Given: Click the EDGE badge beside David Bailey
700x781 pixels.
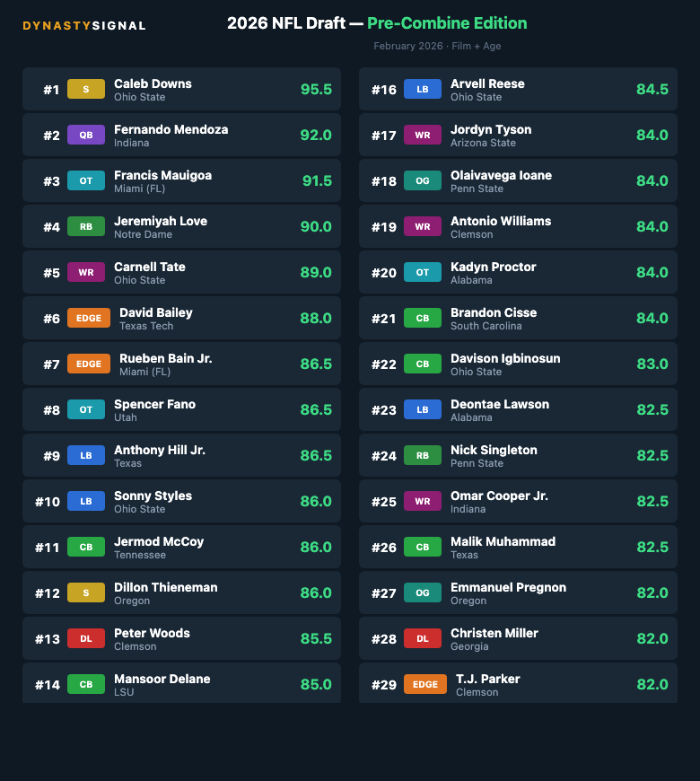Looking at the screenshot, I should 89,319.
